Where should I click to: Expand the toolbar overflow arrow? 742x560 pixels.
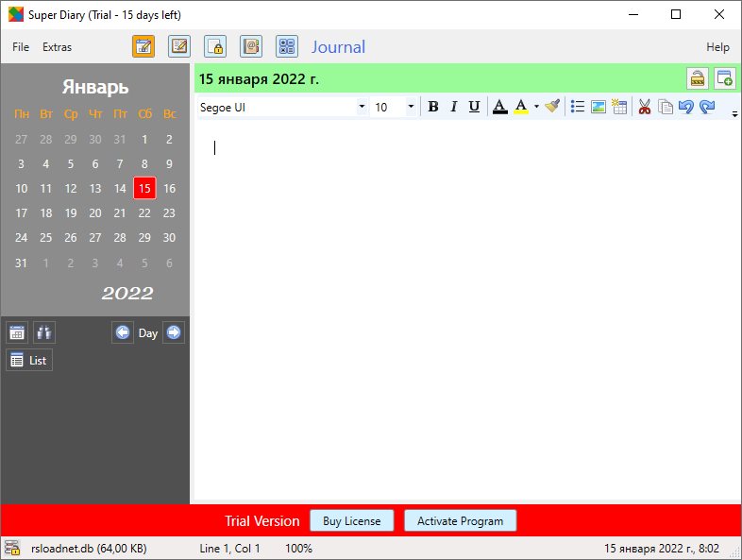tap(734, 113)
